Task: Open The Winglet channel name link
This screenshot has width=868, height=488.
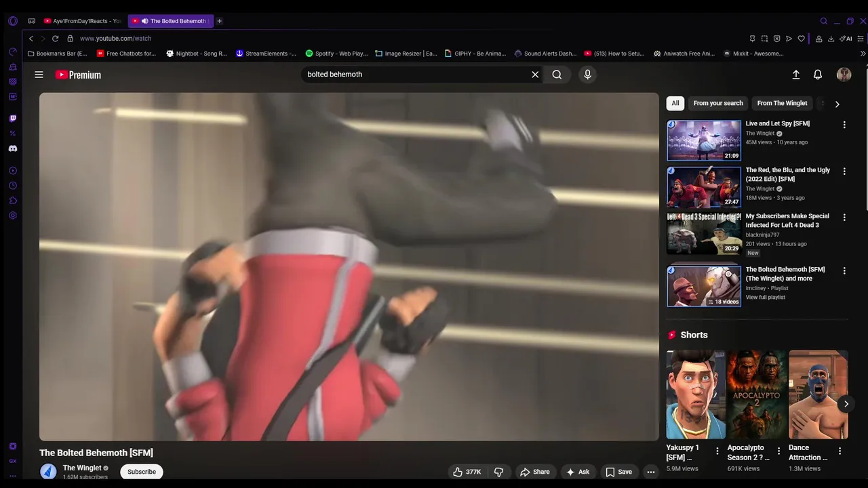Action: 82,468
